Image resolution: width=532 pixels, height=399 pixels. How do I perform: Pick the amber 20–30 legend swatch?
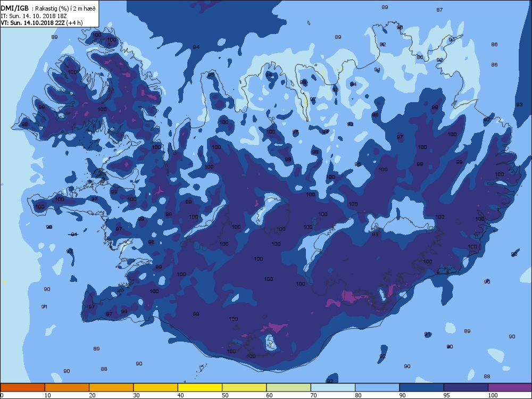[x=111, y=387]
